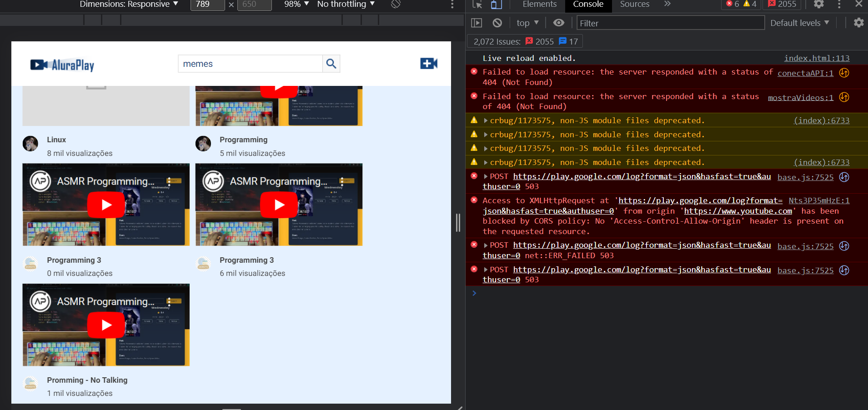Click the viewport width field 789
This screenshot has height=410, width=868.
click(207, 5)
